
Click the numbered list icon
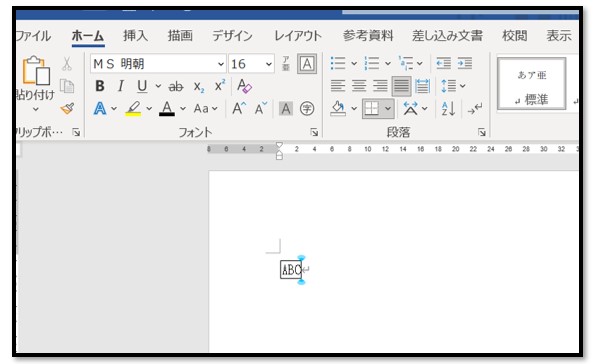pos(372,63)
